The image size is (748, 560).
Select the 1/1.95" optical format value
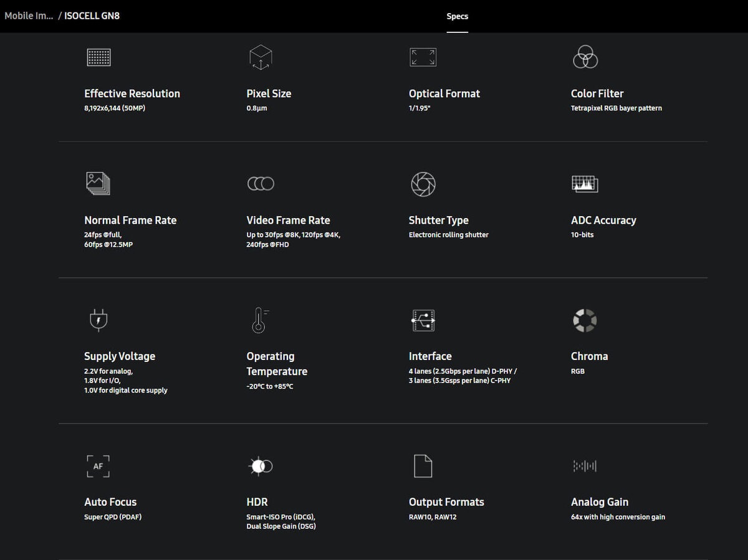[421, 108]
